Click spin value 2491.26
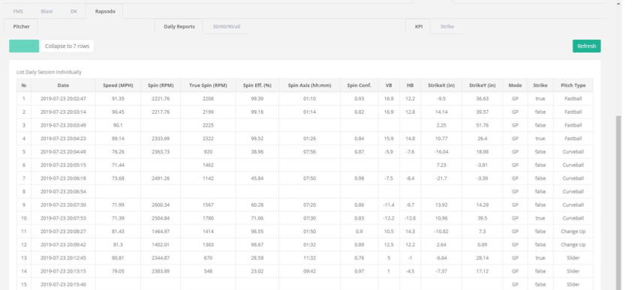This screenshot has height=290, width=644. [x=161, y=178]
